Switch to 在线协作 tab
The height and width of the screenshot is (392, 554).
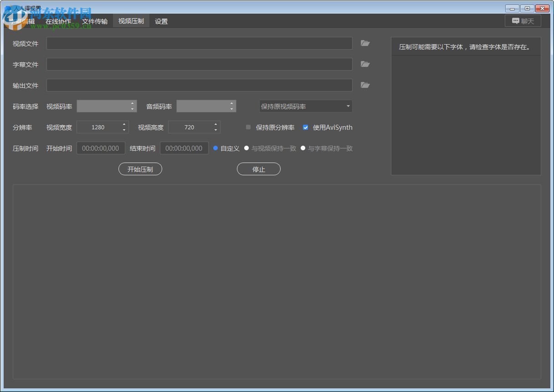pos(58,21)
